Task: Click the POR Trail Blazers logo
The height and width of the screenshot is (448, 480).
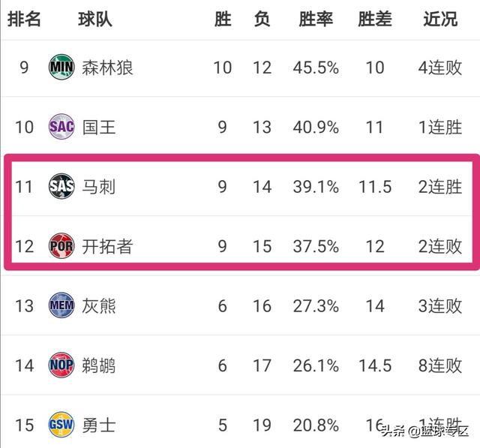Action: [61, 246]
